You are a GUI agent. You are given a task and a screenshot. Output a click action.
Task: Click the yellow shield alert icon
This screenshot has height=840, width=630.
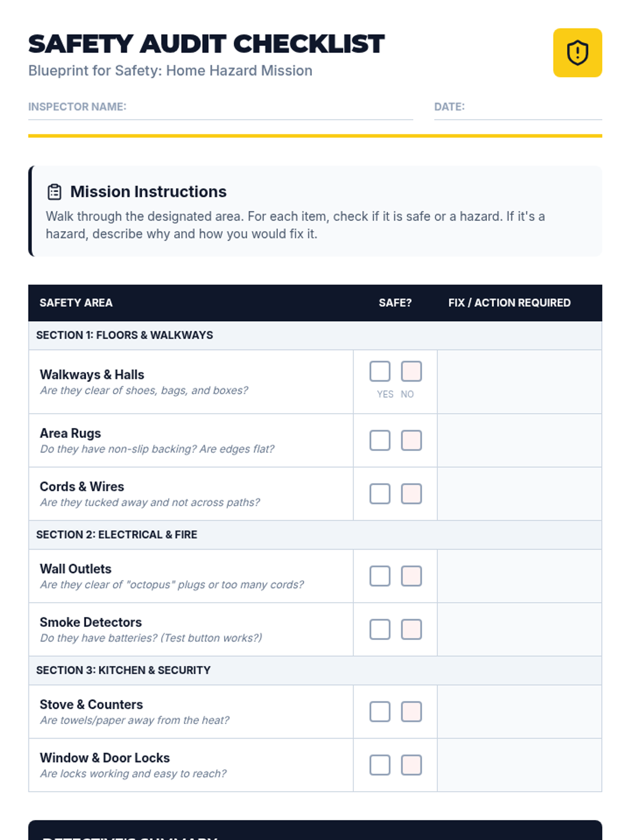click(x=577, y=53)
